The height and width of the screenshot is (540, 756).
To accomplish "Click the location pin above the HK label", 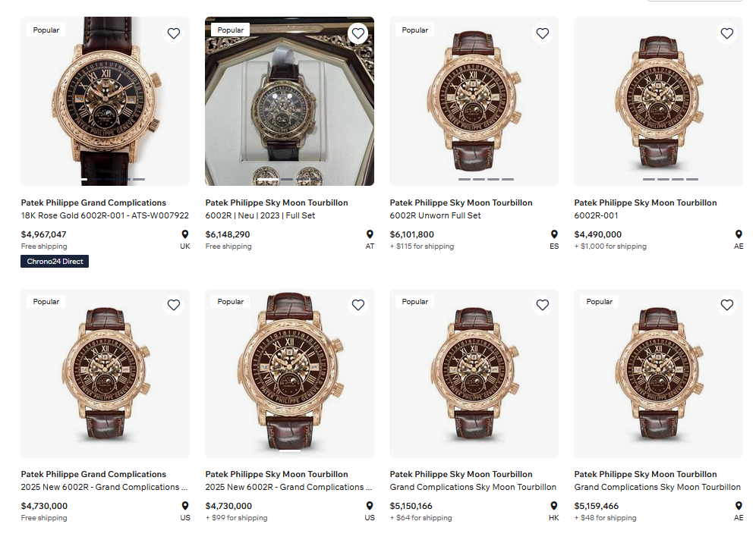I will click(x=554, y=506).
